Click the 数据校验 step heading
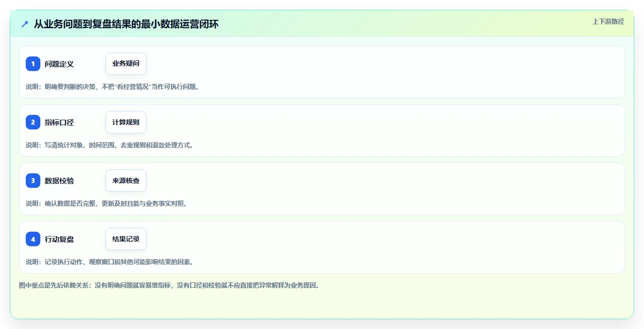644x329 pixels. coord(59,181)
